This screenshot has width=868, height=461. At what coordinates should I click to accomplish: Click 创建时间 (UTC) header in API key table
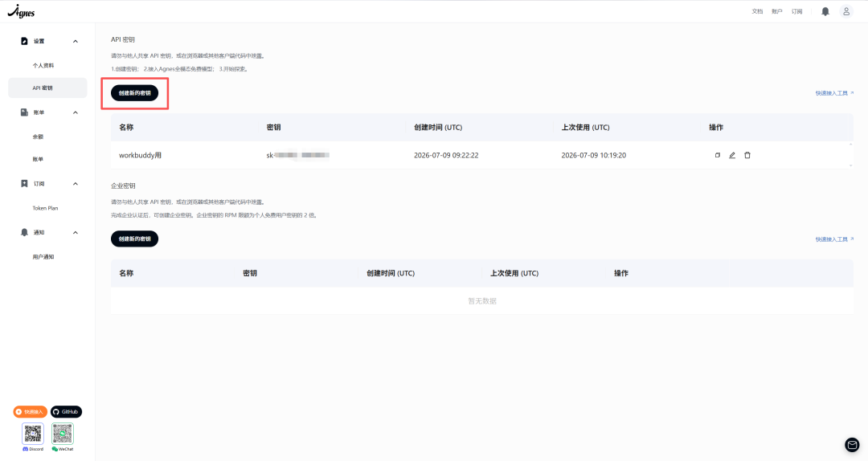tap(438, 127)
